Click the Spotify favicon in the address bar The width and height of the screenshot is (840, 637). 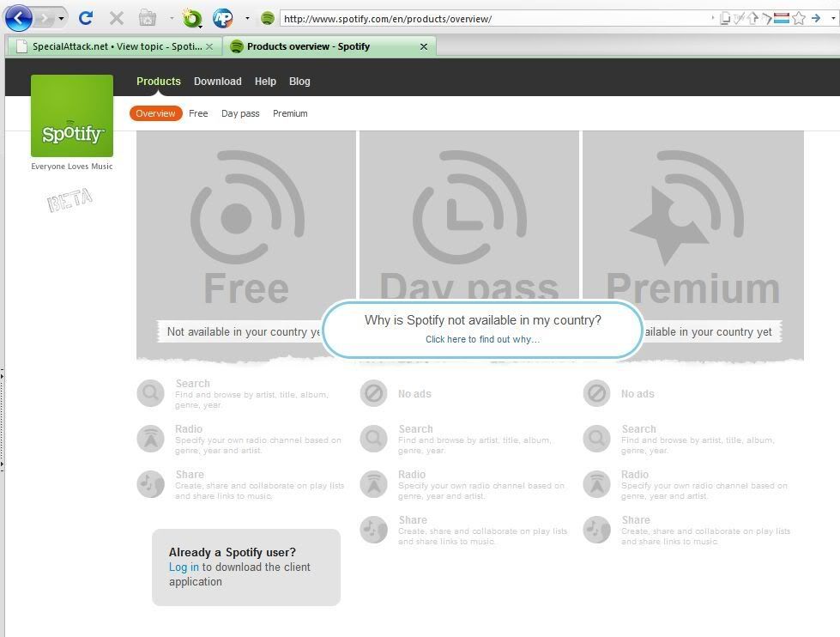point(268,19)
